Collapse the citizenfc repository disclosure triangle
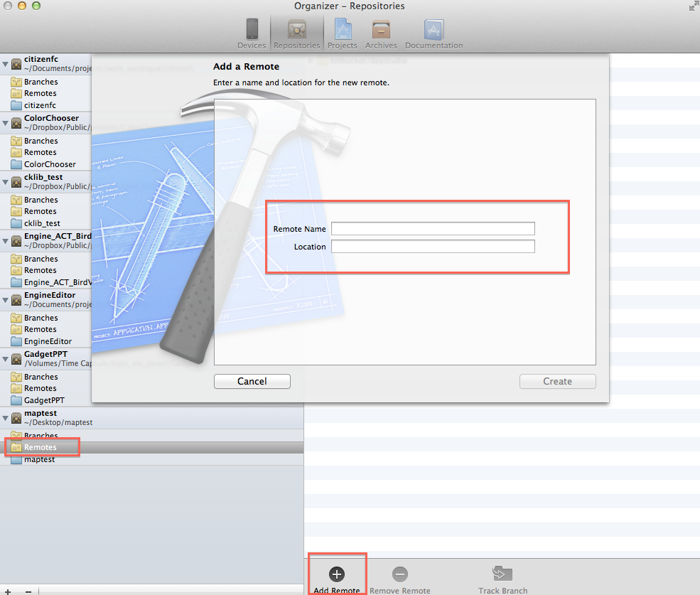The width and height of the screenshot is (700, 595). (6, 64)
